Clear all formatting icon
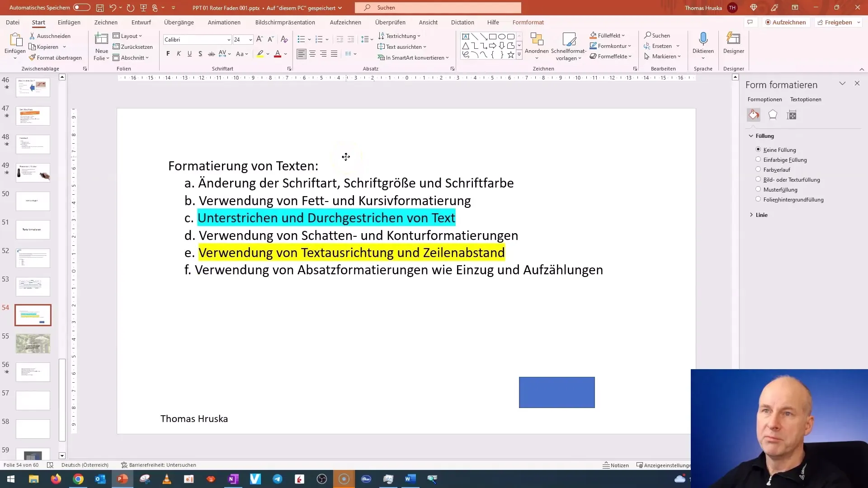 click(x=284, y=39)
